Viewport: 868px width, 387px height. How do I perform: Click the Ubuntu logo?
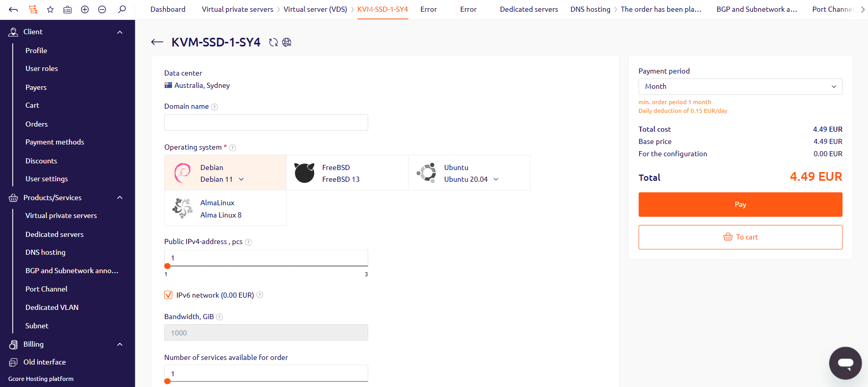(426, 173)
